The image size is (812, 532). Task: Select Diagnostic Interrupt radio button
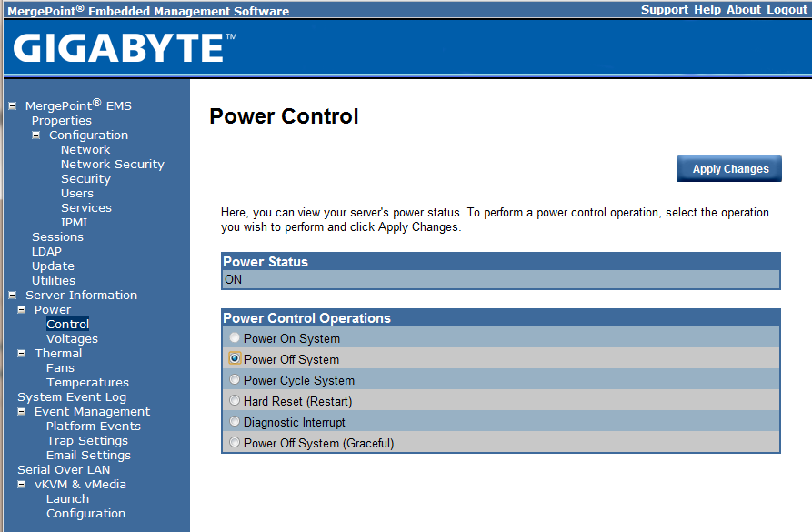[x=235, y=422]
